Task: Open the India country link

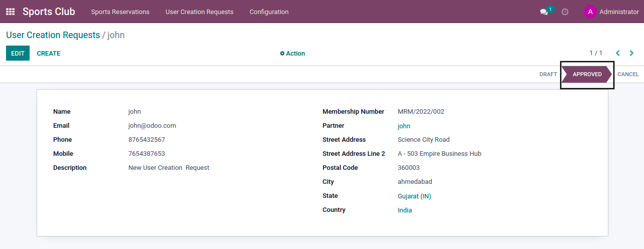Action: point(405,210)
